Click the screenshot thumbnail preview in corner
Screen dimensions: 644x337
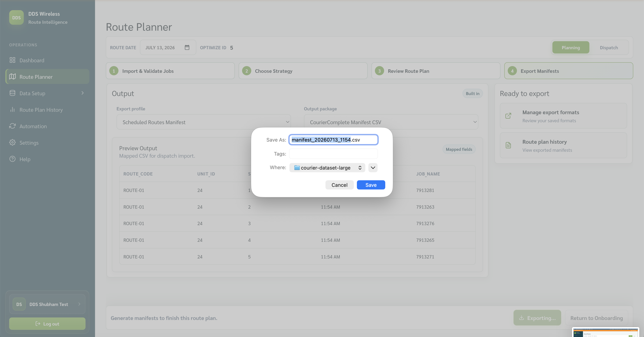[605, 332]
